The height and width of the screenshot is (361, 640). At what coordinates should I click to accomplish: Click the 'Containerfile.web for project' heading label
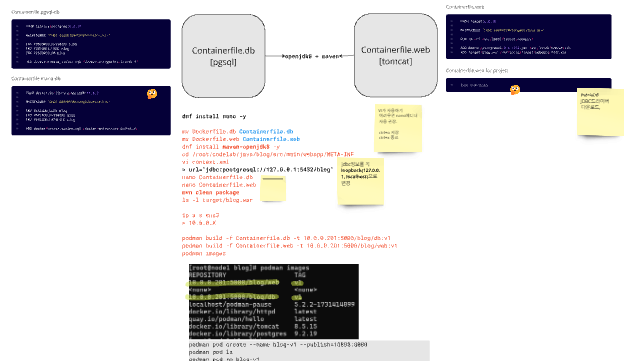[x=477, y=71]
